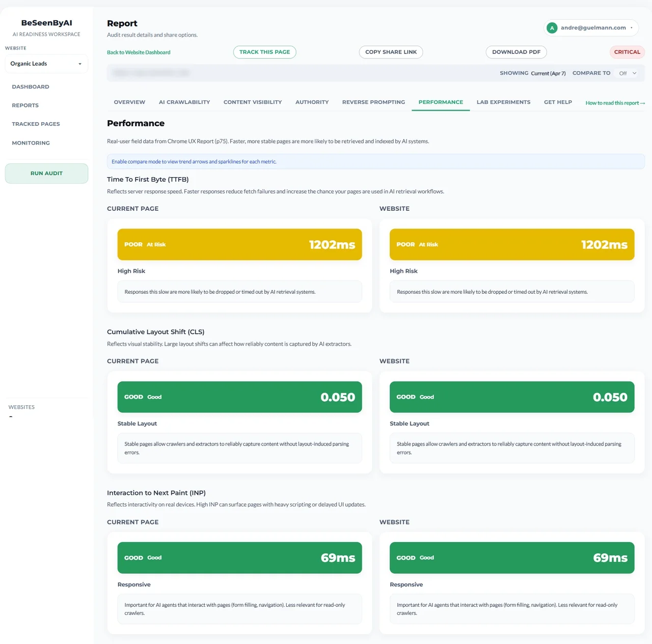Click Interaction to Next Paint (INP) heading
Viewport: 652px width, 644px height.
(x=156, y=493)
